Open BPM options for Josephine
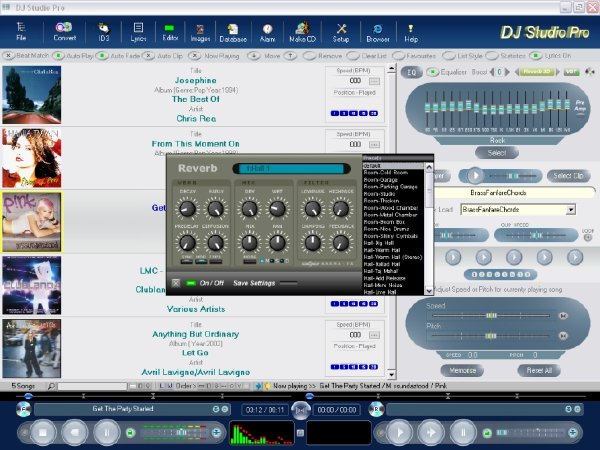Screen dimensions: 600x450 [x=374, y=81]
